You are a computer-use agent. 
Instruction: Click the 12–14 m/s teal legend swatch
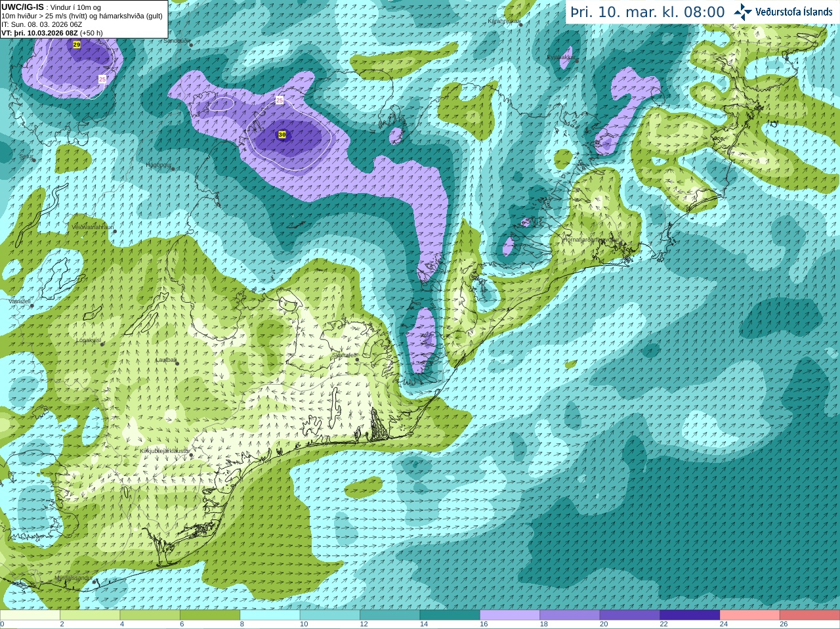coord(390,615)
